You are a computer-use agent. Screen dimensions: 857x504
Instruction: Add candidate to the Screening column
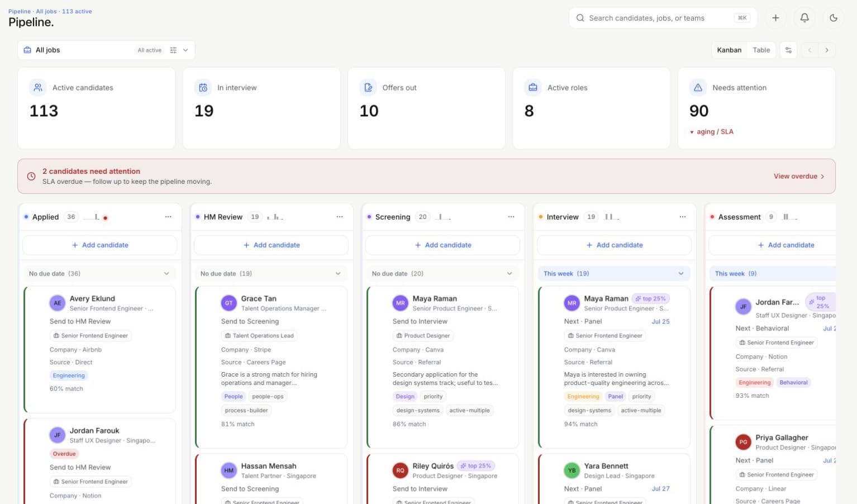[x=443, y=245]
